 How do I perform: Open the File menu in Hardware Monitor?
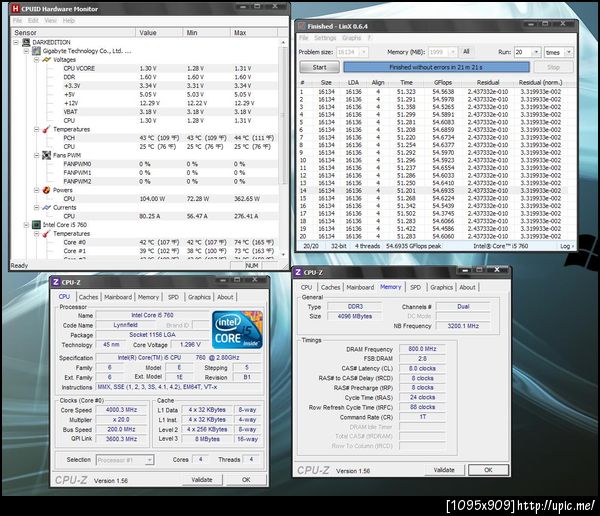pos(17,20)
